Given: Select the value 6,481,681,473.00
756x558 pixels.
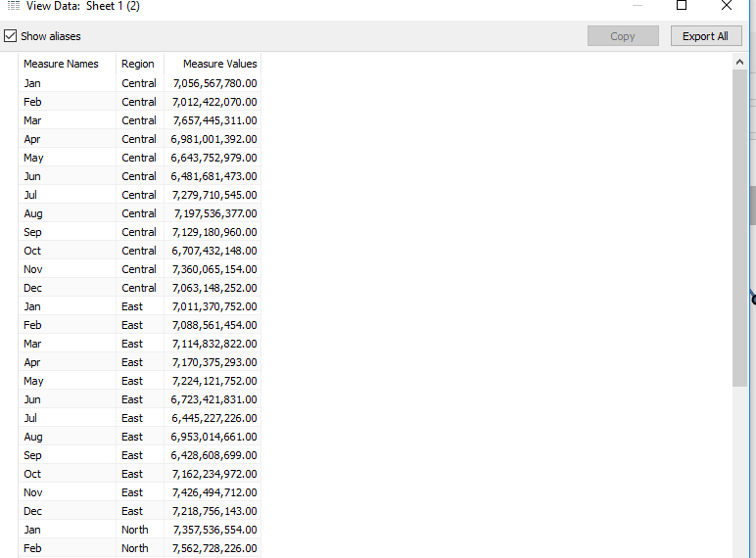Looking at the screenshot, I should pos(214,176).
